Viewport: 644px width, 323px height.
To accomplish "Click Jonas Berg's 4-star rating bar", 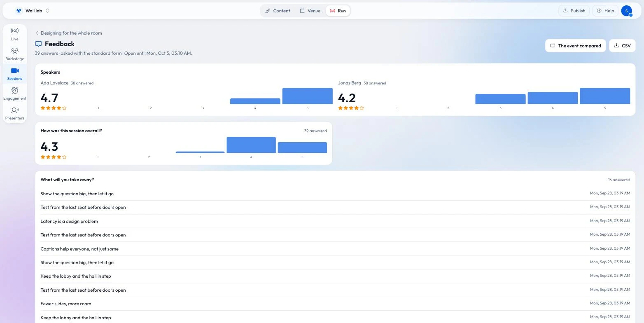I will coord(553,98).
